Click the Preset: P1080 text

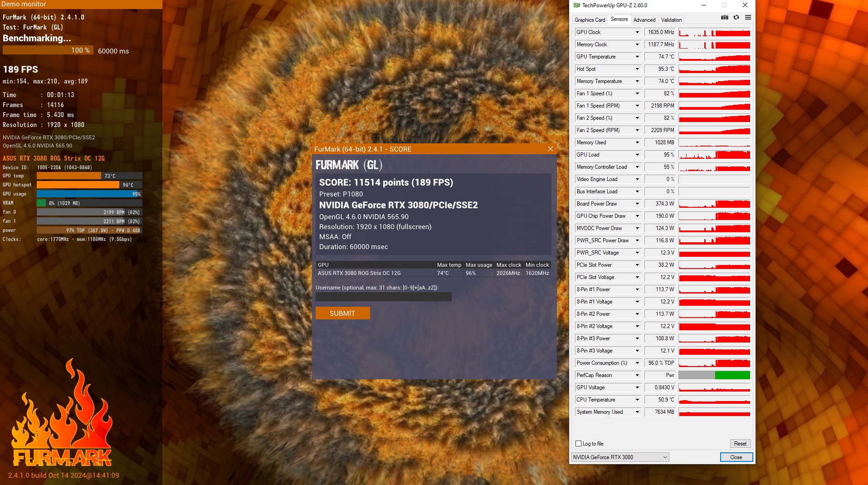[x=341, y=194]
